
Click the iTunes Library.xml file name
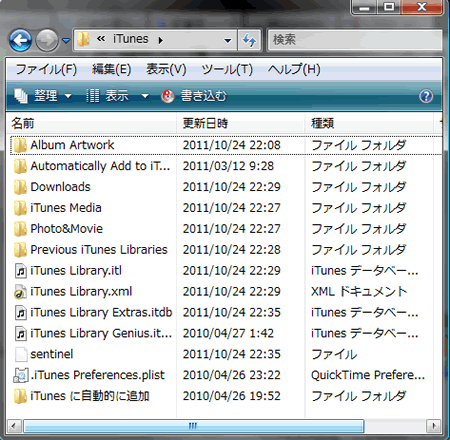[x=81, y=292]
